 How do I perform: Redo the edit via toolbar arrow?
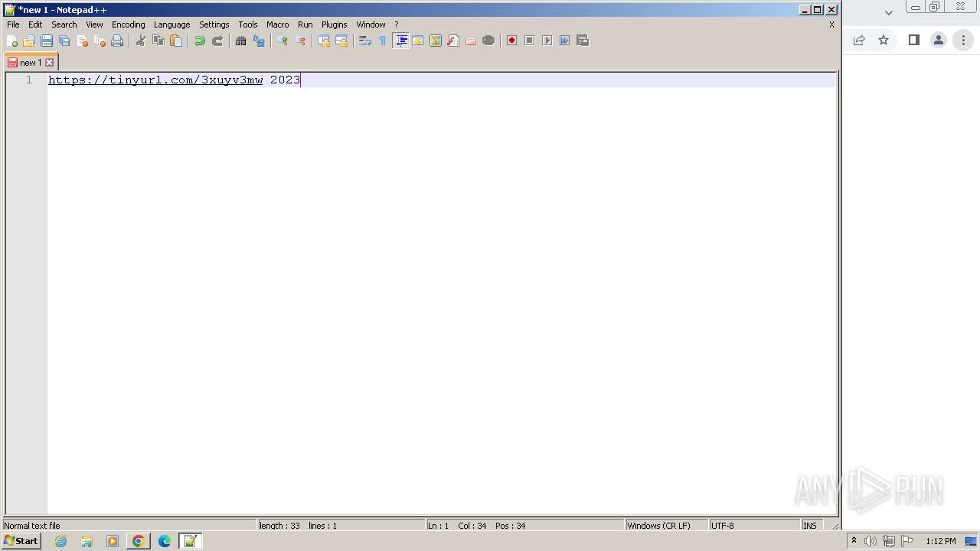[x=217, y=41]
